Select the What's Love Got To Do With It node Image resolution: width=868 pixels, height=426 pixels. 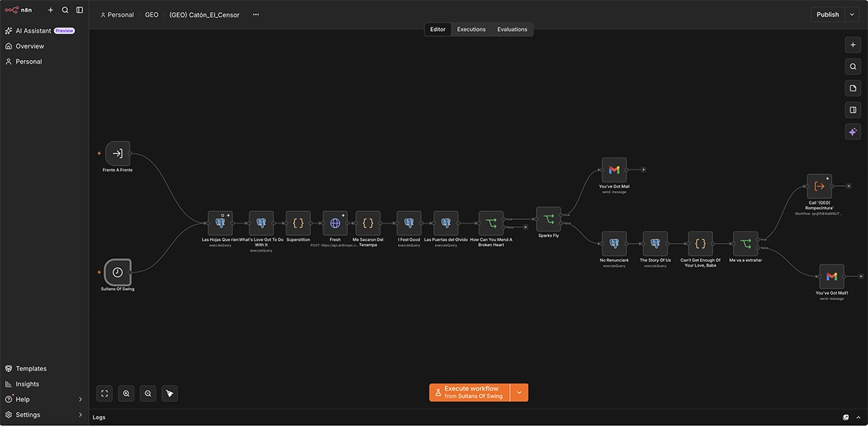pyautogui.click(x=261, y=223)
